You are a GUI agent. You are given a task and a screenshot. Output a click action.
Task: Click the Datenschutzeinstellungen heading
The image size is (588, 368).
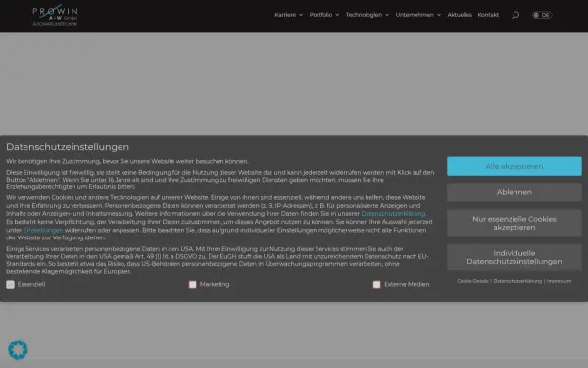(x=68, y=147)
